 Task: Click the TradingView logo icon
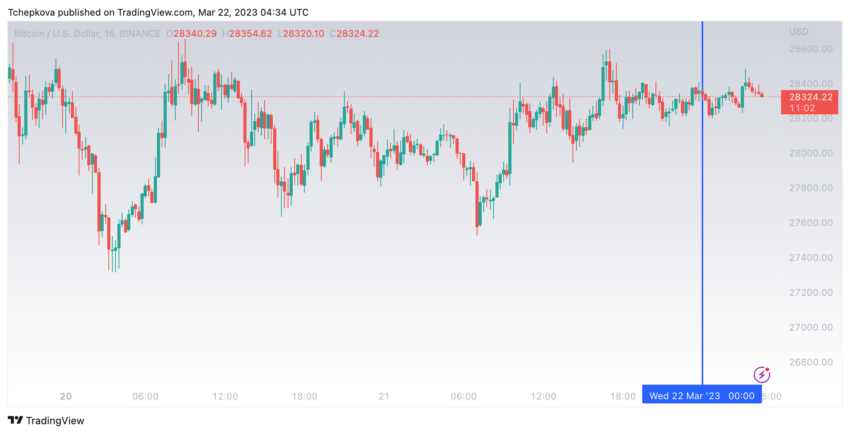(15, 420)
